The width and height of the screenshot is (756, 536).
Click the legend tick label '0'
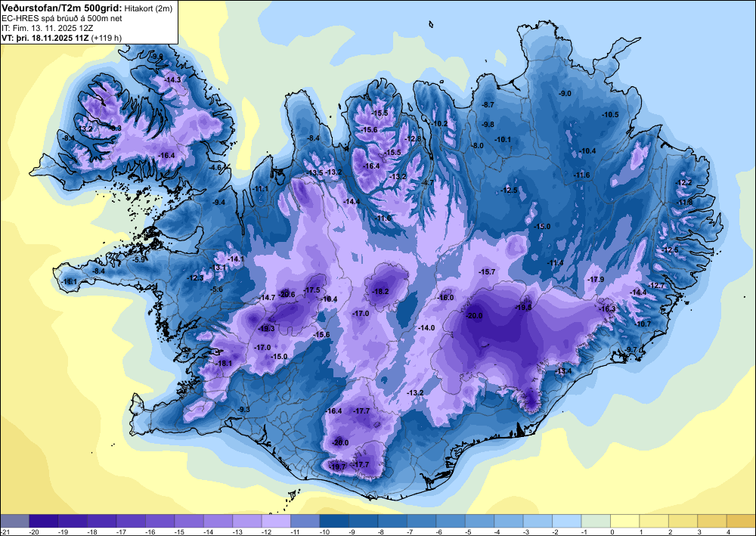pos(612,531)
